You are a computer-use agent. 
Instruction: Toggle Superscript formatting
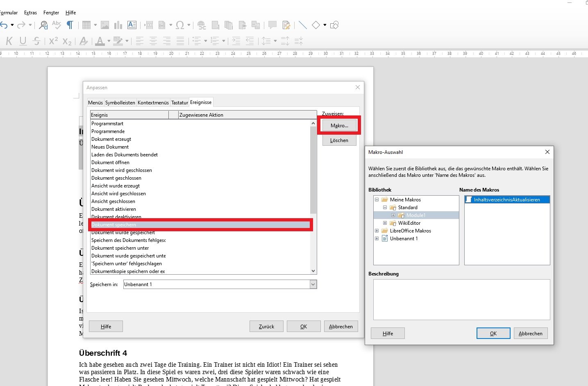53,41
